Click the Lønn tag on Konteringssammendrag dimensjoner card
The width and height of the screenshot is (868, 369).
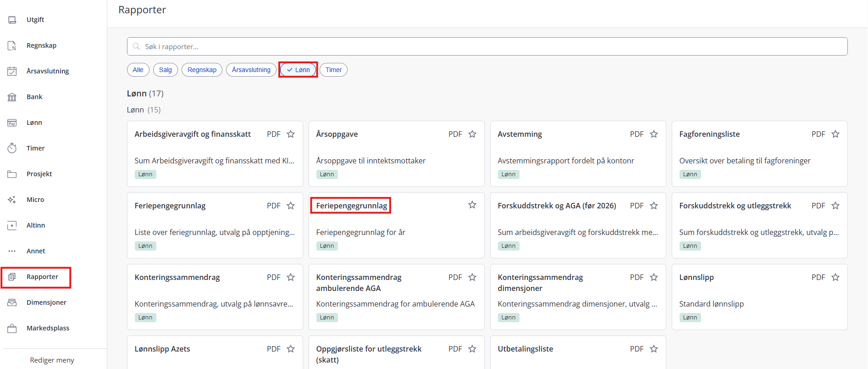coord(509,318)
